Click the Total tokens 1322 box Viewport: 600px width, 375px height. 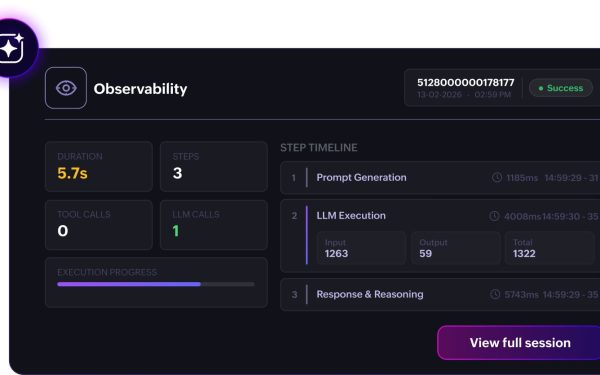(x=549, y=248)
